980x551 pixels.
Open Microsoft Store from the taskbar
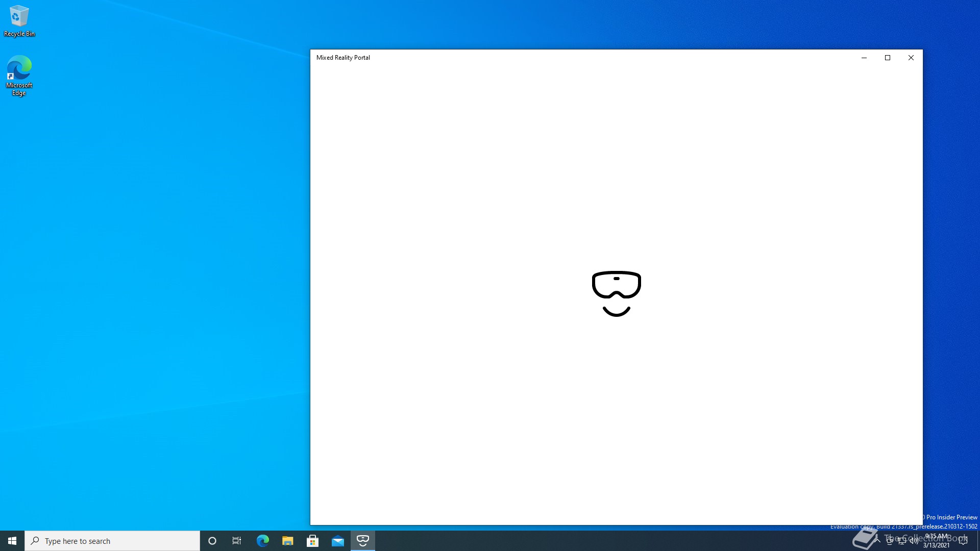(x=313, y=541)
